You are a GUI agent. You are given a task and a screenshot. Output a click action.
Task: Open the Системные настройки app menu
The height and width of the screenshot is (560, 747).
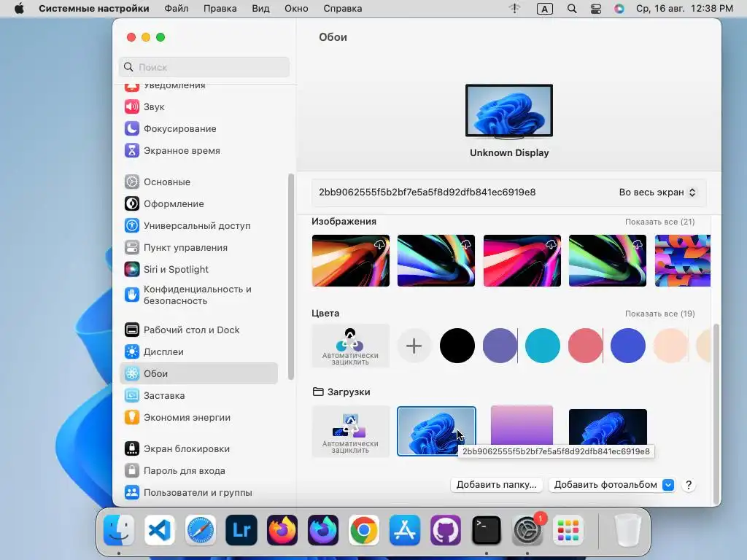[94, 9]
